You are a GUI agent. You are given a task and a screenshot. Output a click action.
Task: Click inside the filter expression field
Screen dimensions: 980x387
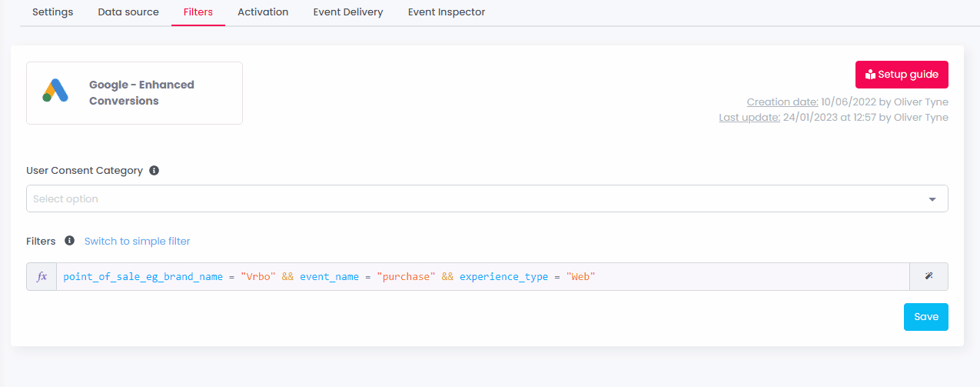[x=692, y=276]
